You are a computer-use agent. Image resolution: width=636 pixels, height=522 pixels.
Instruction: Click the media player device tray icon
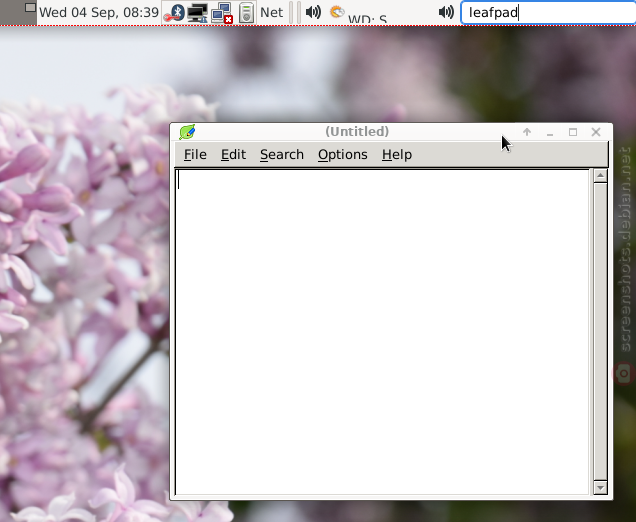246,13
